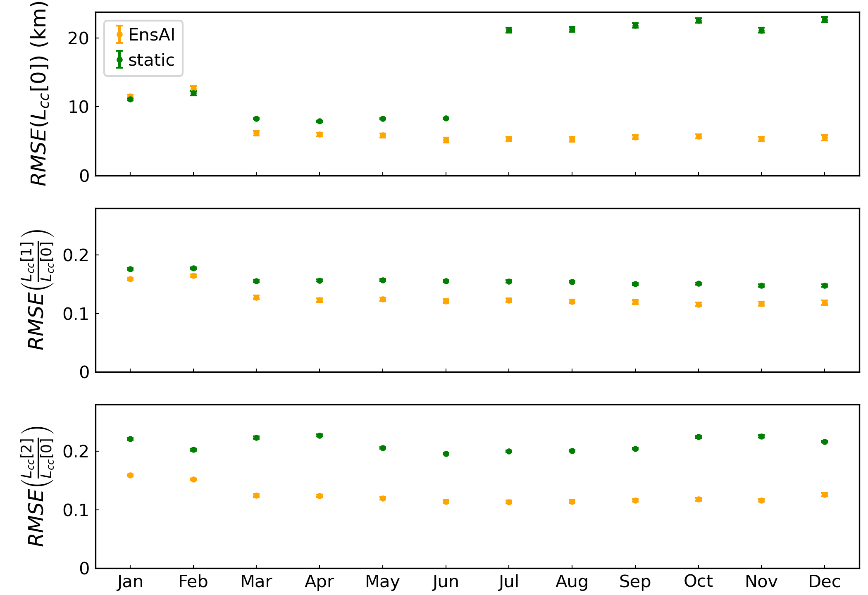Click the static legend label text
The image size is (868, 595).
[x=151, y=60]
